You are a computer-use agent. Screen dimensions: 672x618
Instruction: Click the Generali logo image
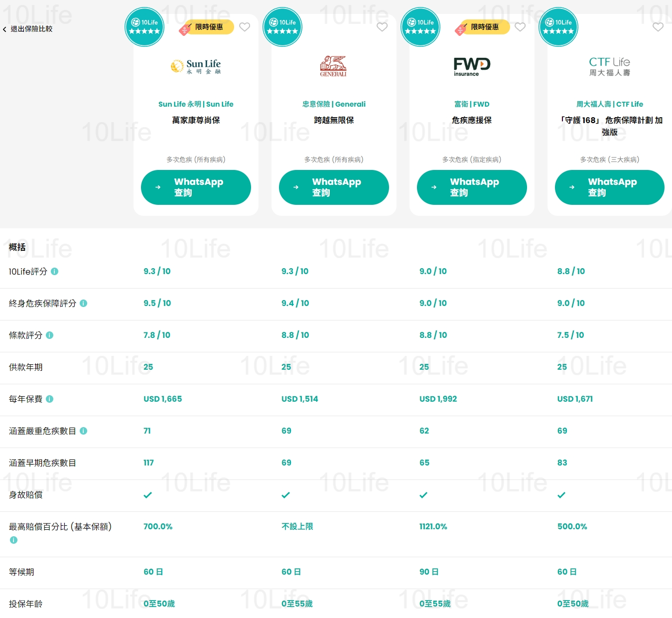(333, 66)
